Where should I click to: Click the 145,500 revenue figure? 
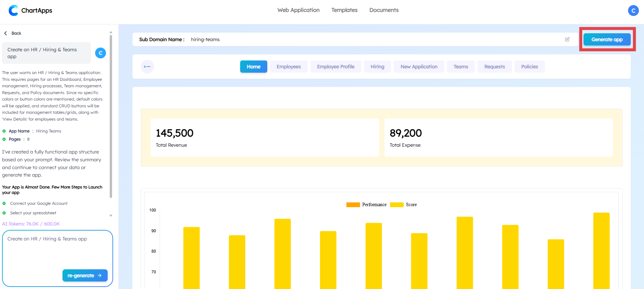(x=175, y=133)
